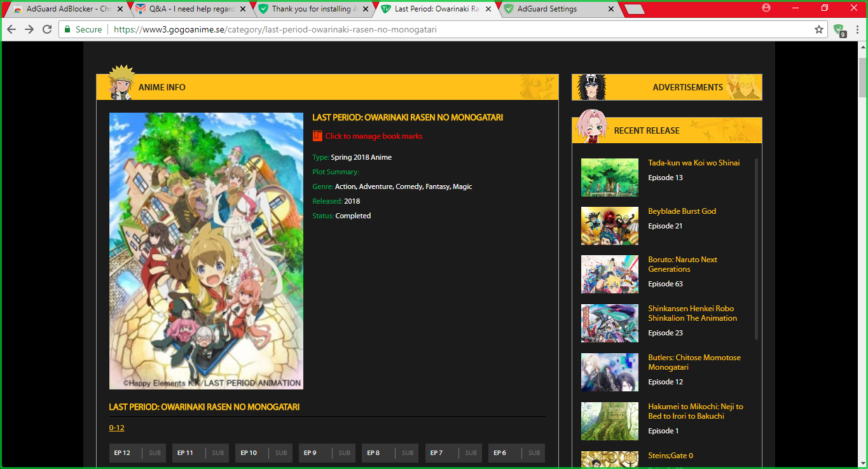Open Shinkansen Henkei Robo Shinkalion link
The image size is (868, 469).
point(692,313)
